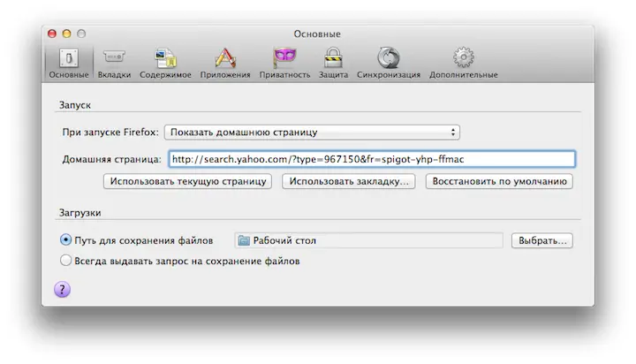Viewport: 636px width, 364px height.
Task: Select the Приложения pane icon
Action: point(225,62)
